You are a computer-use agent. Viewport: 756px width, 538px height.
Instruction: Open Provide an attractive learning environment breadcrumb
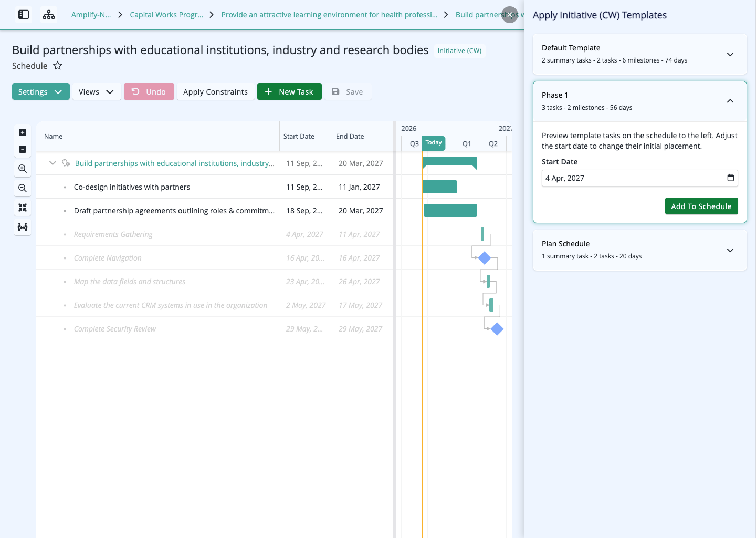click(329, 15)
